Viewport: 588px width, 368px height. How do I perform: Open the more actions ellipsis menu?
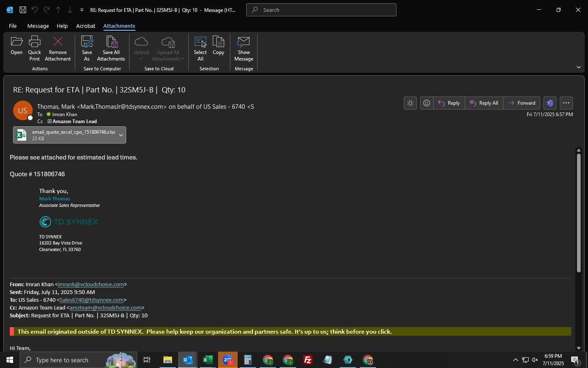566,103
